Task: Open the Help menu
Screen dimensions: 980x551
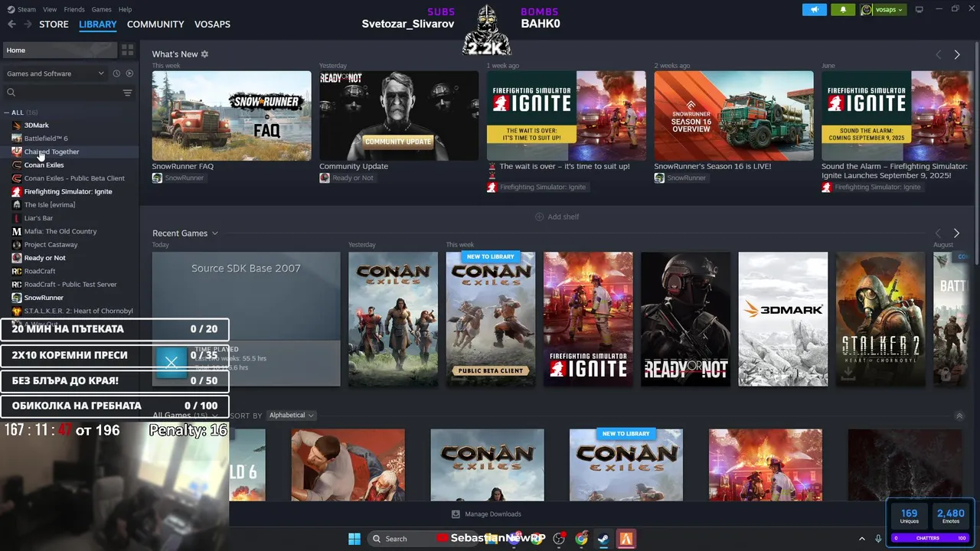Action: (125, 9)
